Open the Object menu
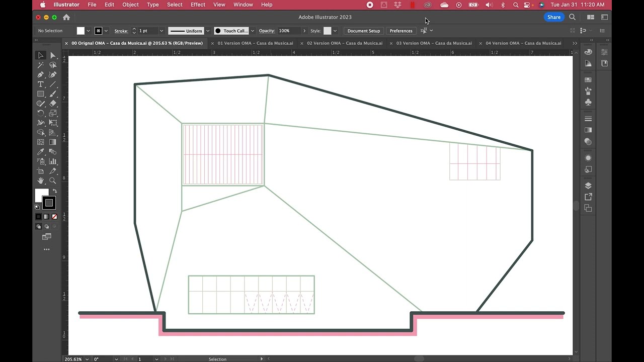The image size is (644, 362). tap(130, 5)
